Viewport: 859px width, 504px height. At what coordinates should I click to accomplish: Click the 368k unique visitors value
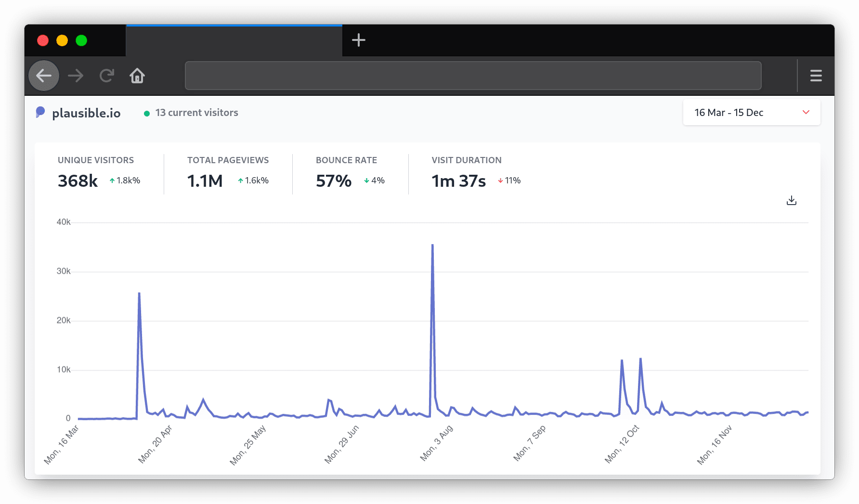pyautogui.click(x=78, y=181)
